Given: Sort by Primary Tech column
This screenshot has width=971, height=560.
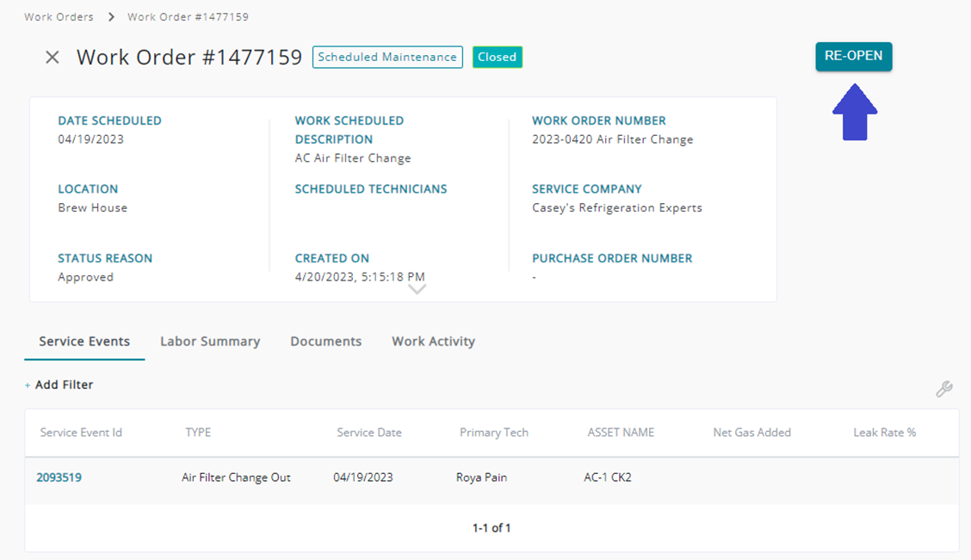Looking at the screenshot, I should [493, 433].
